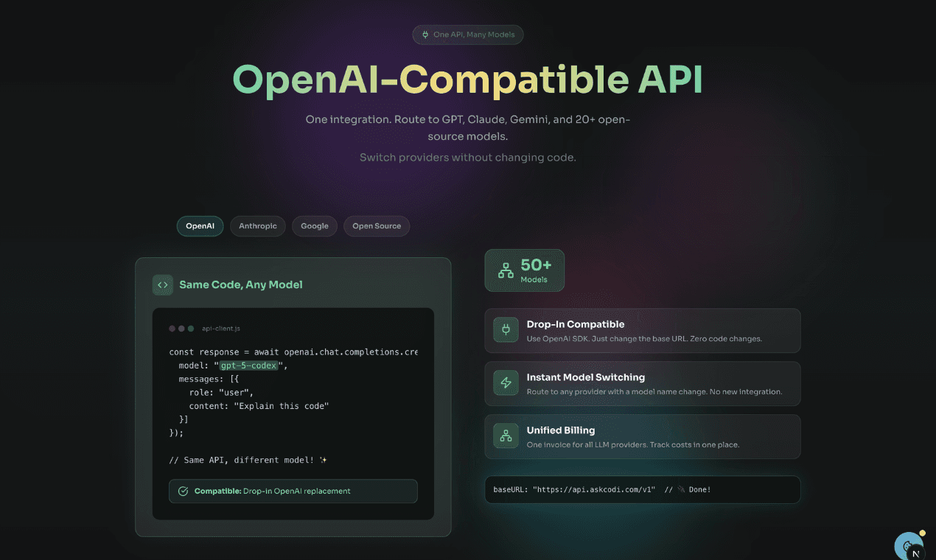Switch to the Anthropic tab
The width and height of the screenshot is (936, 560).
[x=258, y=226]
